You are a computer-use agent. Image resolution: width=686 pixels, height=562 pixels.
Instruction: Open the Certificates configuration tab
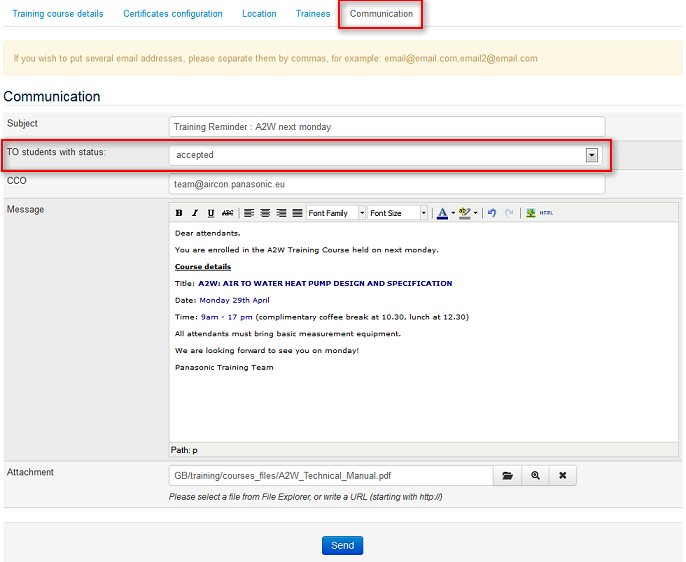click(173, 14)
